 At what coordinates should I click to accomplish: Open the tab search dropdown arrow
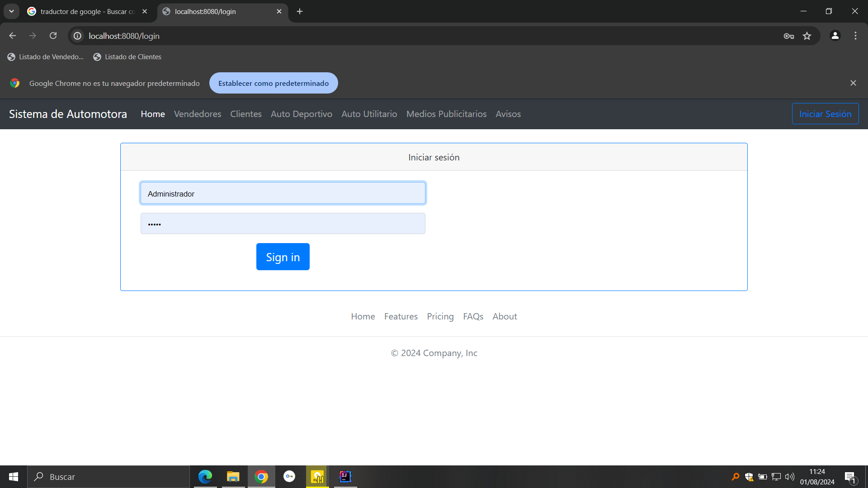point(11,11)
